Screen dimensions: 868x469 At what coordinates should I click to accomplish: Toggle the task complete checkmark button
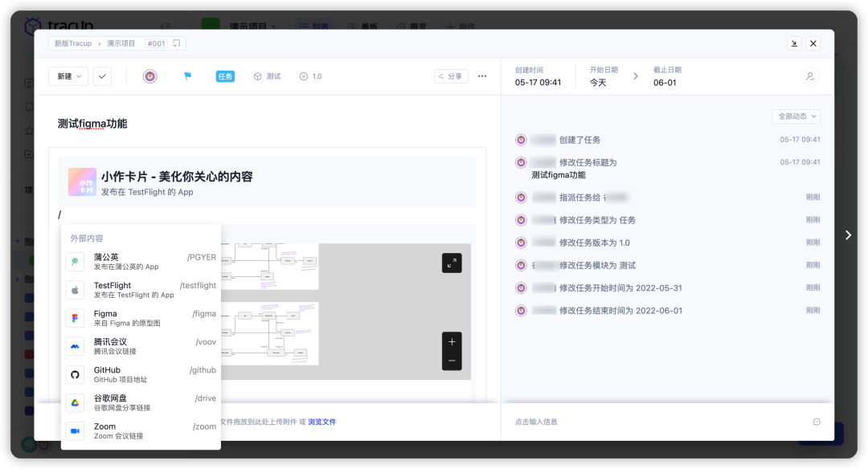[102, 76]
